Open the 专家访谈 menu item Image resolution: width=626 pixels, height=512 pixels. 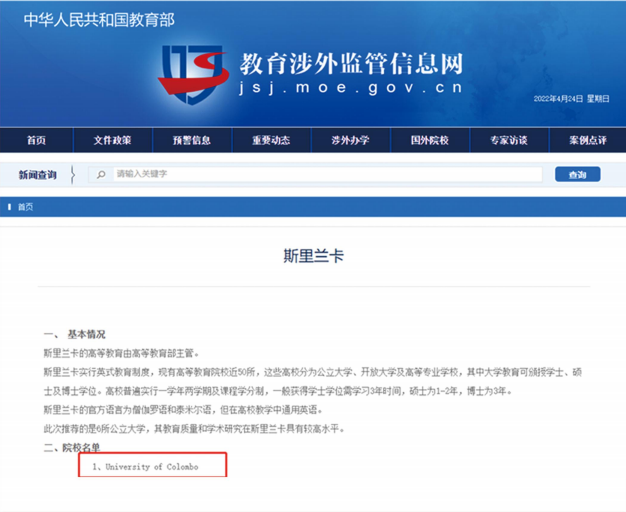pyautogui.click(x=509, y=140)
